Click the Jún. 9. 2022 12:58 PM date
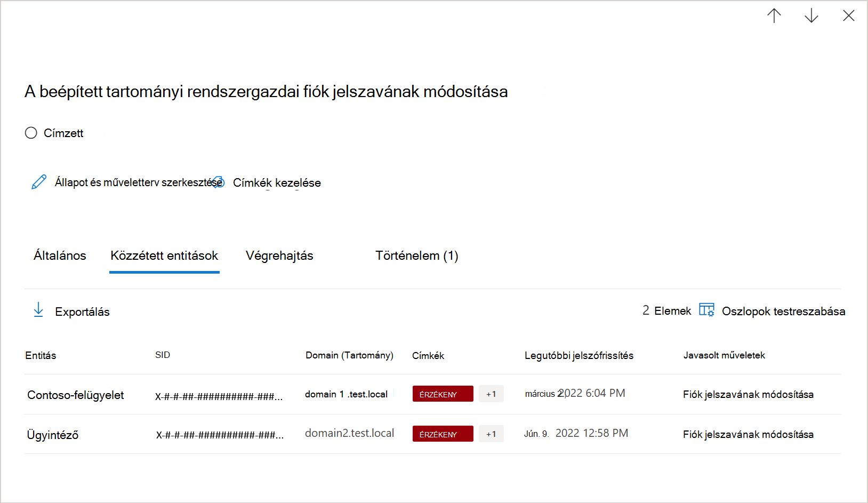The width and height of the screenshot is (868, 503). click(576, 433)
